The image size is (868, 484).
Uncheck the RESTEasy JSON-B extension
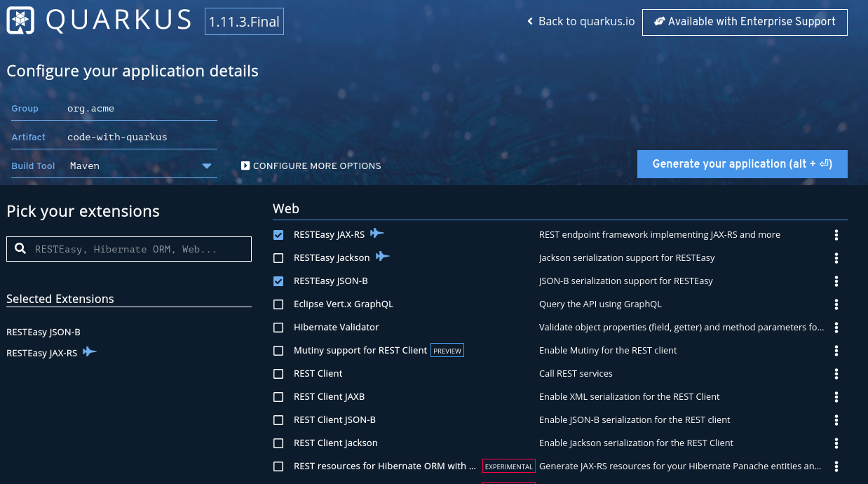click(278, 281)
